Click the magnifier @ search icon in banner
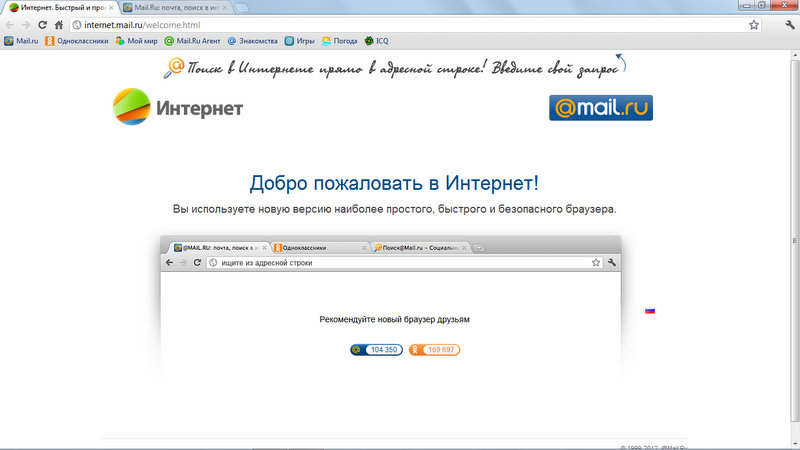 click(174, 68)
